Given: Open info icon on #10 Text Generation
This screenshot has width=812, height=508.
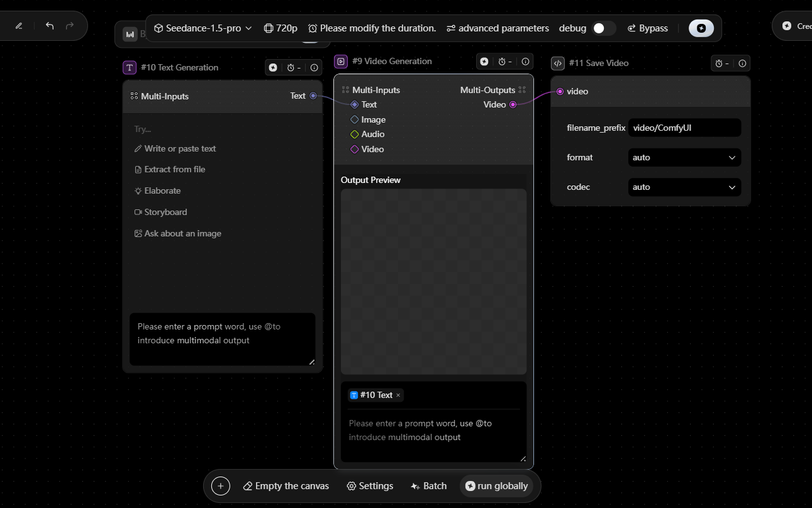Looking at the screenshot, I should point(314,67).
